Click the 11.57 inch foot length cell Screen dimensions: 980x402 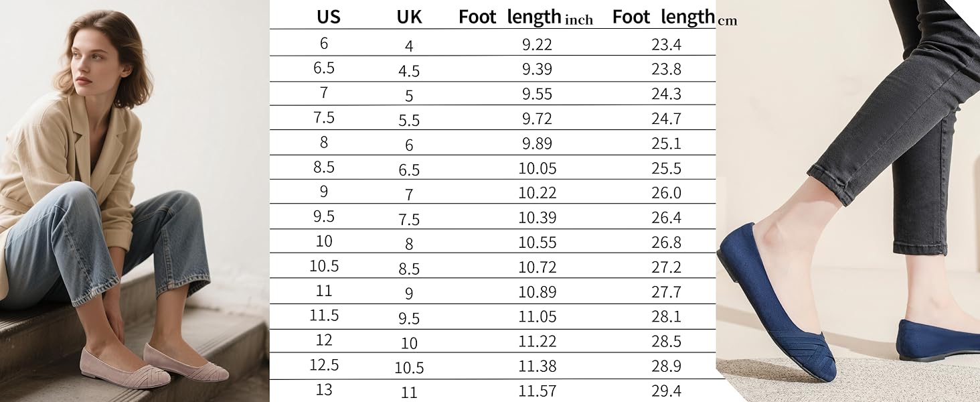(x=537, y=391)
